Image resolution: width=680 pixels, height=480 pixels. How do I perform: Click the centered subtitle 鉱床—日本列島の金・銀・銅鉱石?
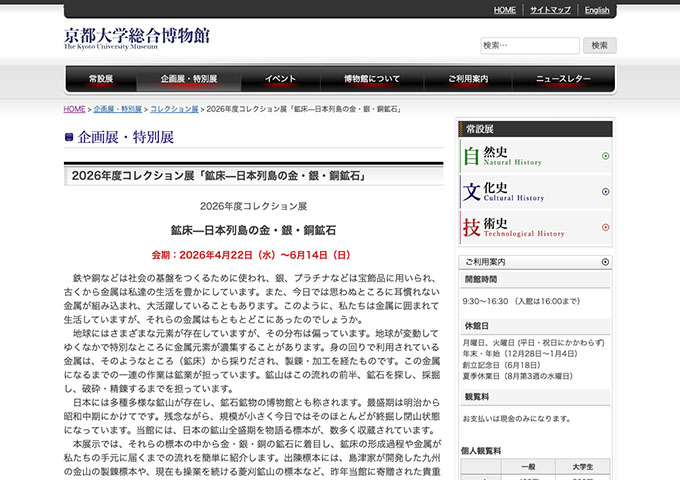253,230
